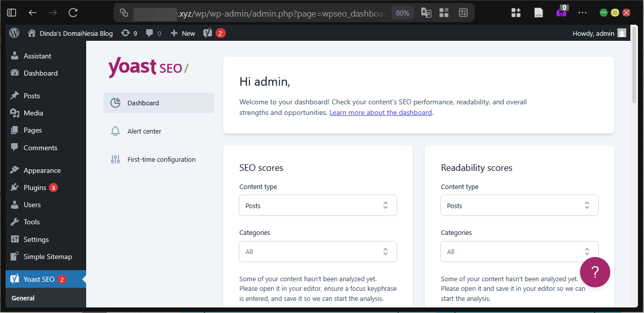The height and width of the screenshot is (313, 644).
Task: Open the Content type dropdown under SEO scores
Action: pyautogui.click(x=317, y=205)
